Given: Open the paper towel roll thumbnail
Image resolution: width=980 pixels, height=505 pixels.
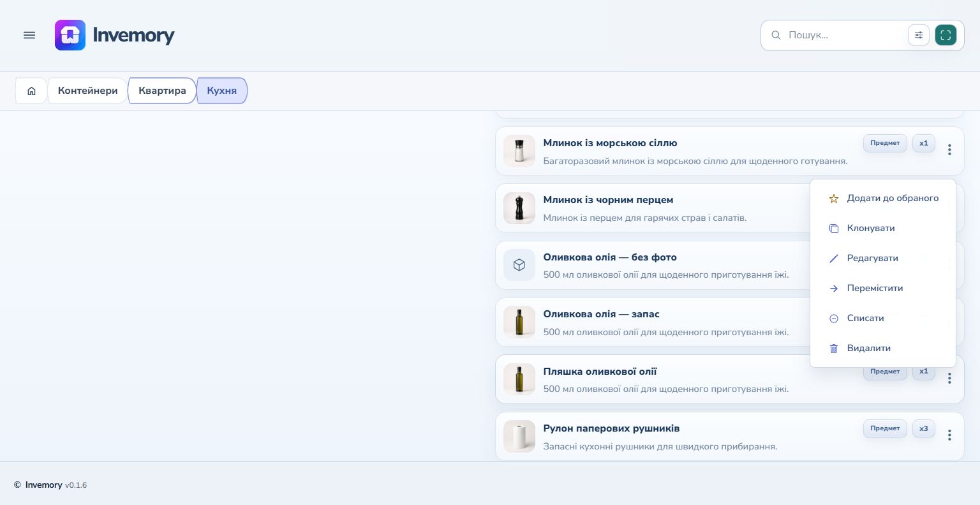Looking at the screenshot, I should (519, 436).
